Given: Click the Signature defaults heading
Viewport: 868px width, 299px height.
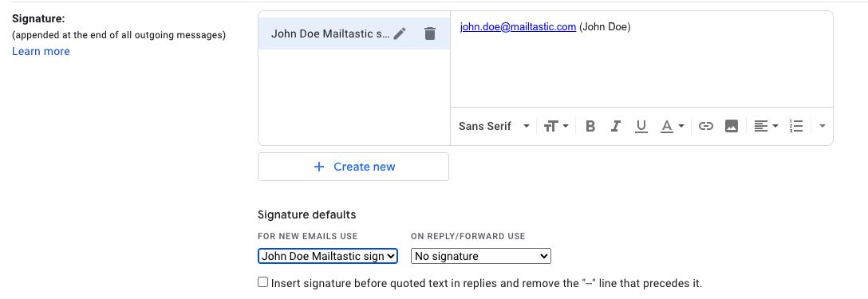Looking at the screenshot, I should point(306,214).
